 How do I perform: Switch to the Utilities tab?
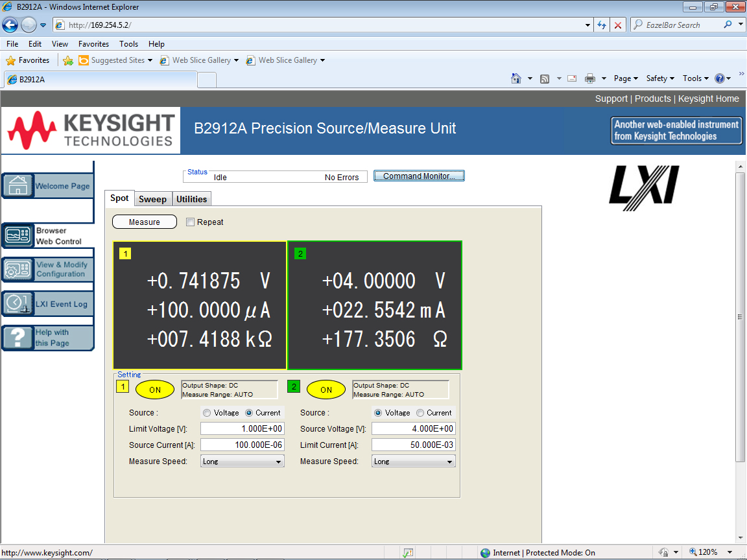click(x=191, y=199)
